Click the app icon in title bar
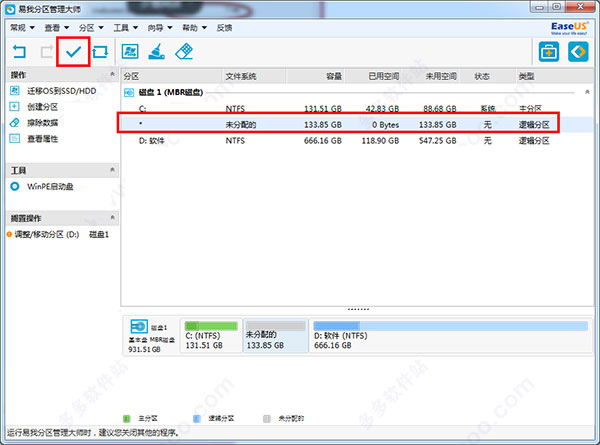Viewport: 600px width, 445px height. pos(10,9)
